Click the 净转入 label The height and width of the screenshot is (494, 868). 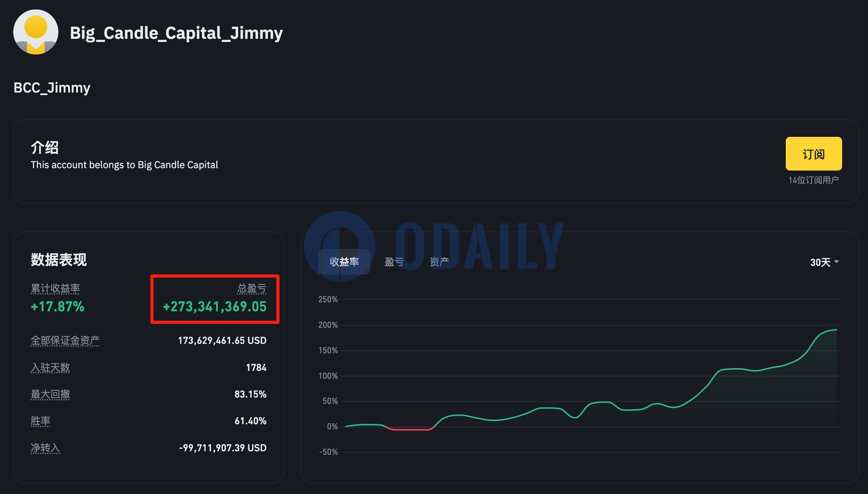[45, 448]
